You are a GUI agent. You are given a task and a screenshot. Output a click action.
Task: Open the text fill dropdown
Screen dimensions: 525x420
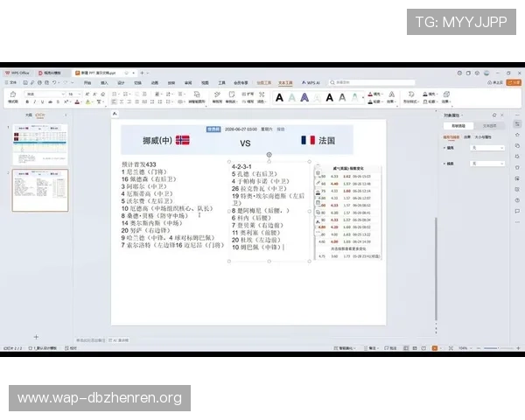pos(375,94)
